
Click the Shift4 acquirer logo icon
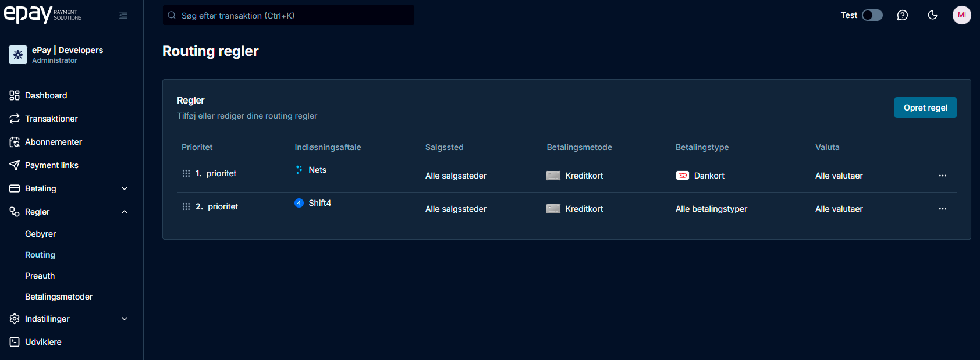(299, 203)
